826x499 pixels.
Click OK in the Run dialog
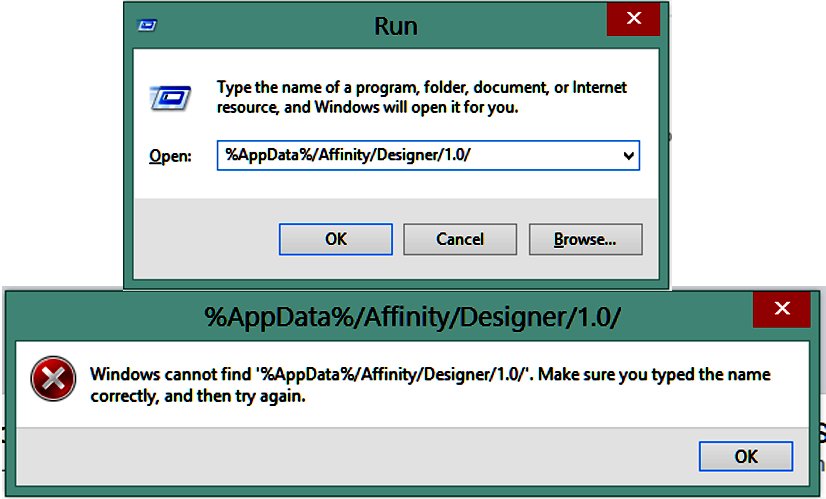point(336,239)
